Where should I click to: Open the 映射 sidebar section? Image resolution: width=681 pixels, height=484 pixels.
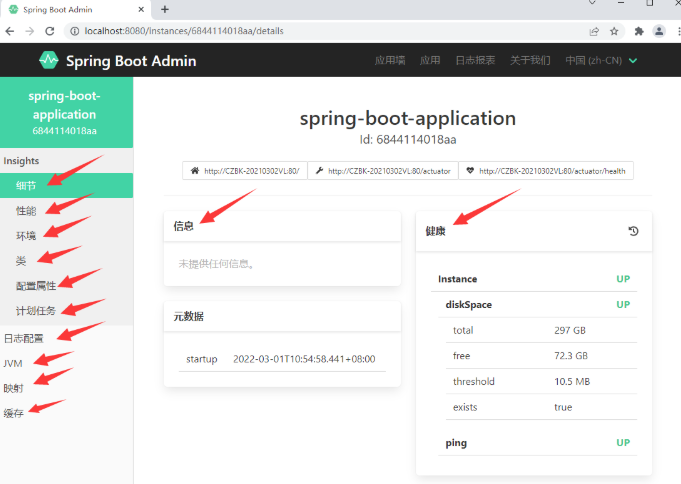click(66, 388)
